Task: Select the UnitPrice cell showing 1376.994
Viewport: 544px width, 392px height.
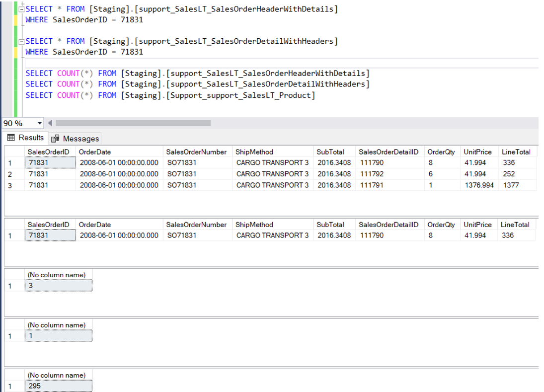Action: [478, 185]
